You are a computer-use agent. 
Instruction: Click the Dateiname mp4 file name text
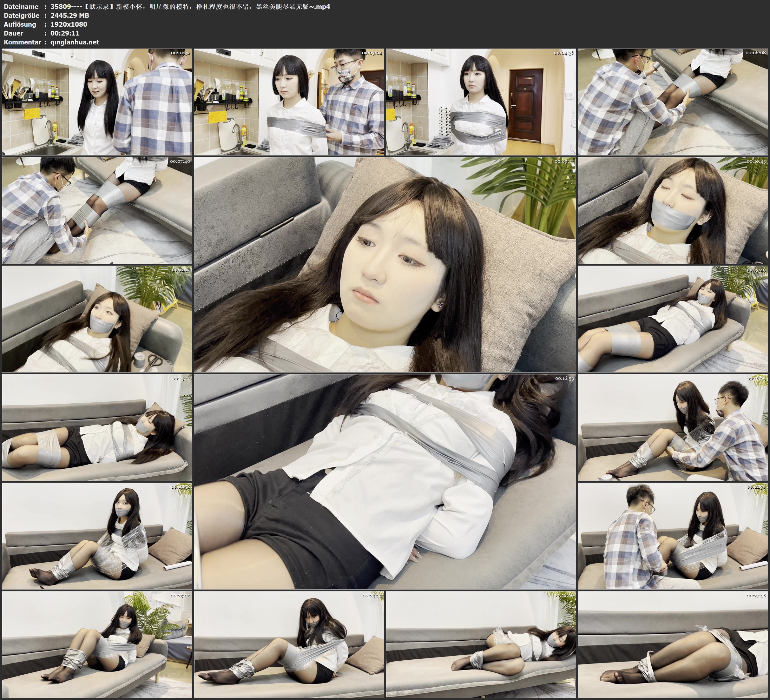[190, 6]
